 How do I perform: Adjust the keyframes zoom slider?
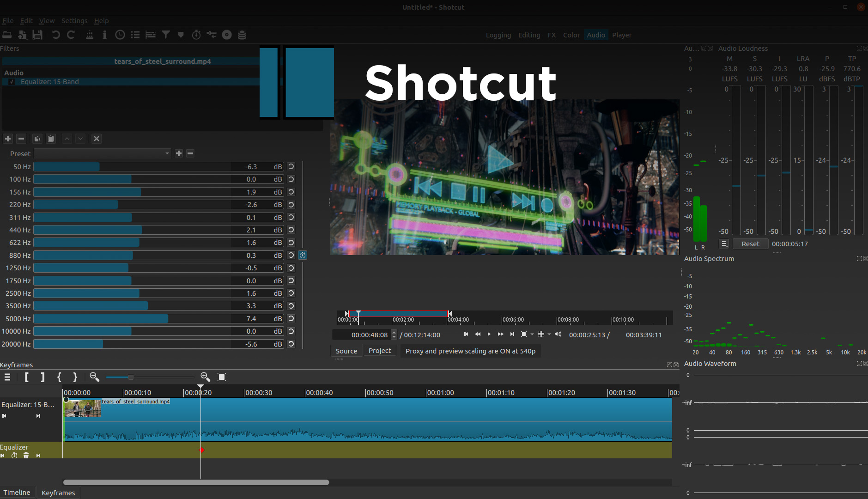[x=150, y=377]
